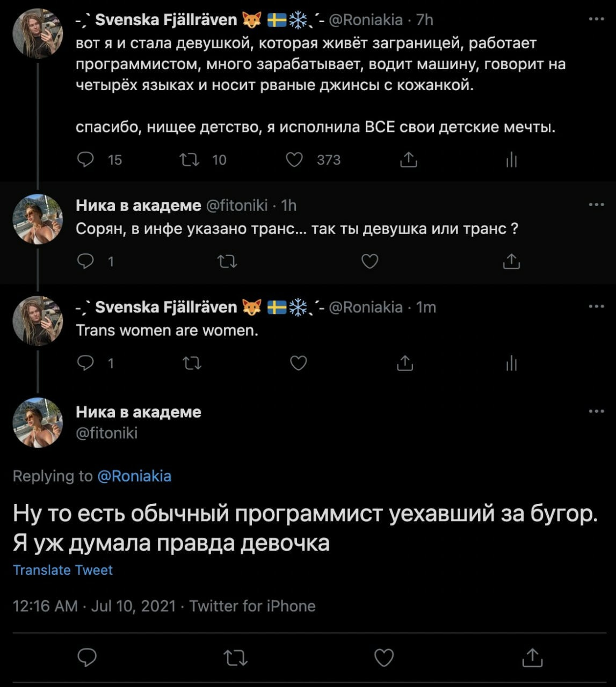Like the 'Trans women are women' tweet
616x687 pixels.
(x=298, y=363)
